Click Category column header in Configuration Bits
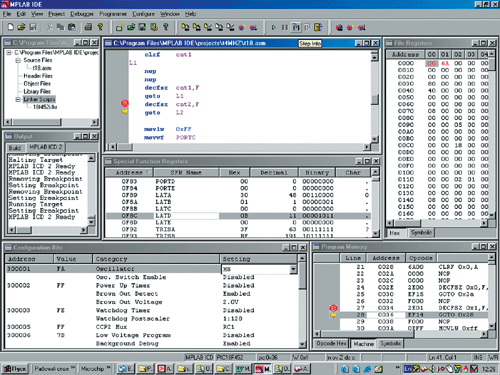 (156, 259)
